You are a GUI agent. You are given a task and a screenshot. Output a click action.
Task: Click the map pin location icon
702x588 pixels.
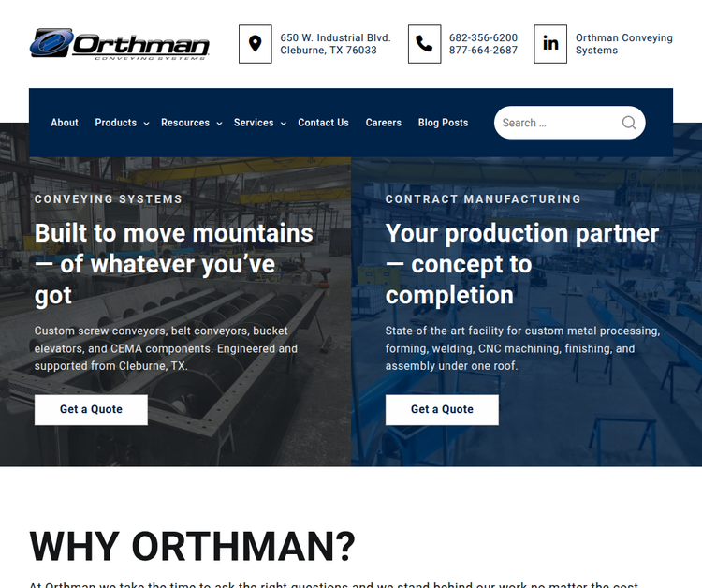click(x=255, y=44)
